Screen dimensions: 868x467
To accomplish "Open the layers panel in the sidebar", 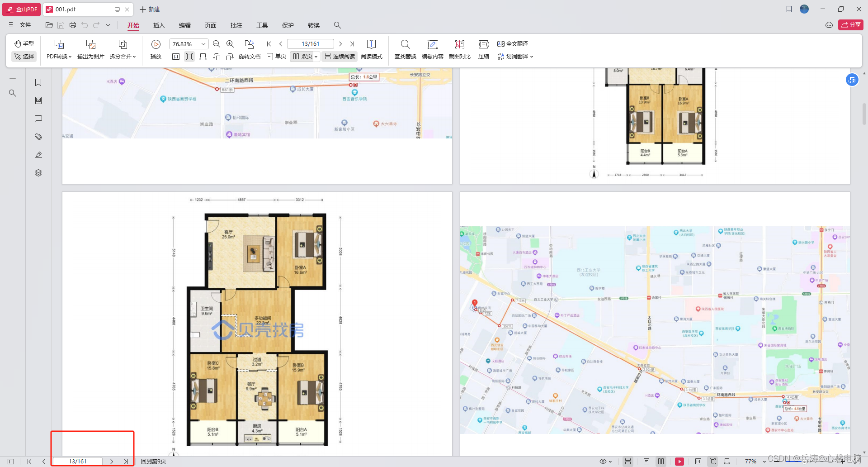I will [x=38, y=173].
